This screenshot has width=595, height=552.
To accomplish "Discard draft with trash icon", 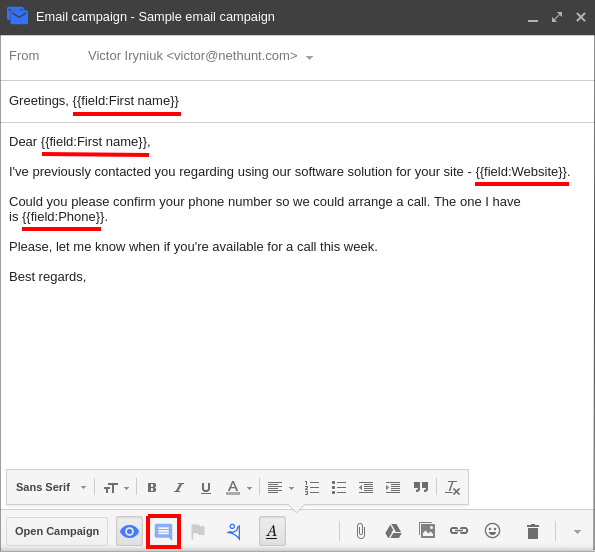I will point(533,531).
